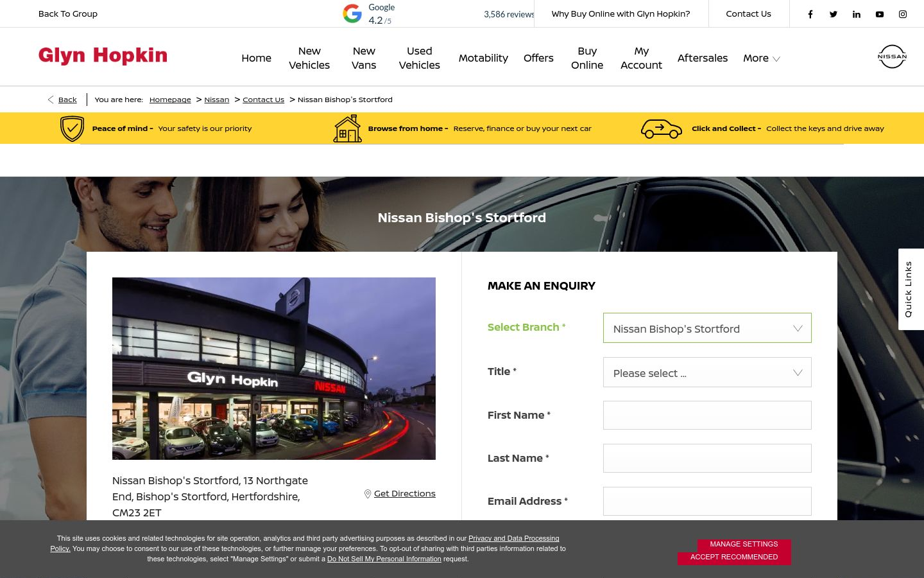
Task: Open the My Account menu item
Action: pyautogui.click(x=642, y=58)
